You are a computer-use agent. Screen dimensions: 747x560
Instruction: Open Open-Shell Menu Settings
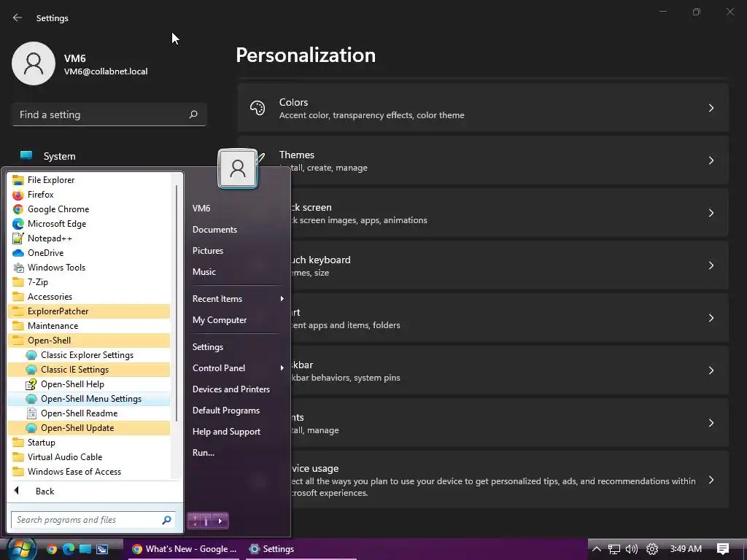click(x=89, y=399)
